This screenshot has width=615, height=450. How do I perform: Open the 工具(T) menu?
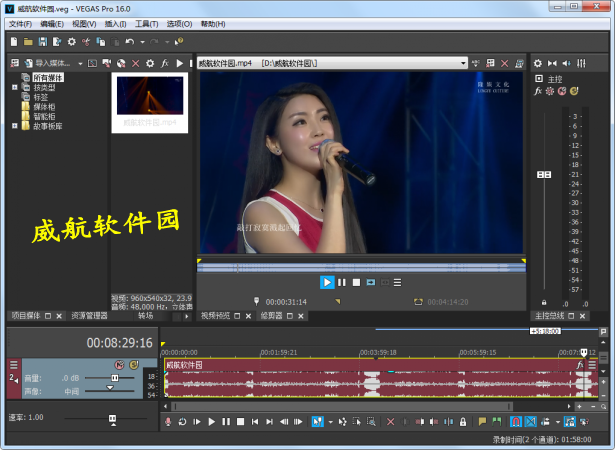[x=147, y=24]
